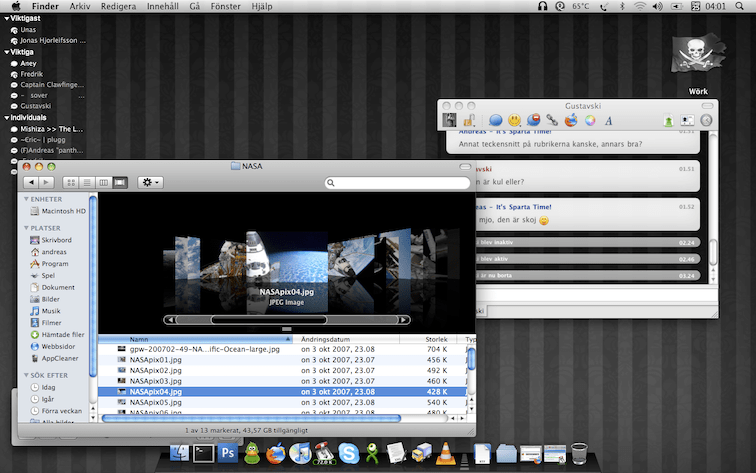Image resolution: width=756 pixels, height=473 pixels.
Task: Click the Cover Flow horizontal scrollbar thumb
Action: 268,320
